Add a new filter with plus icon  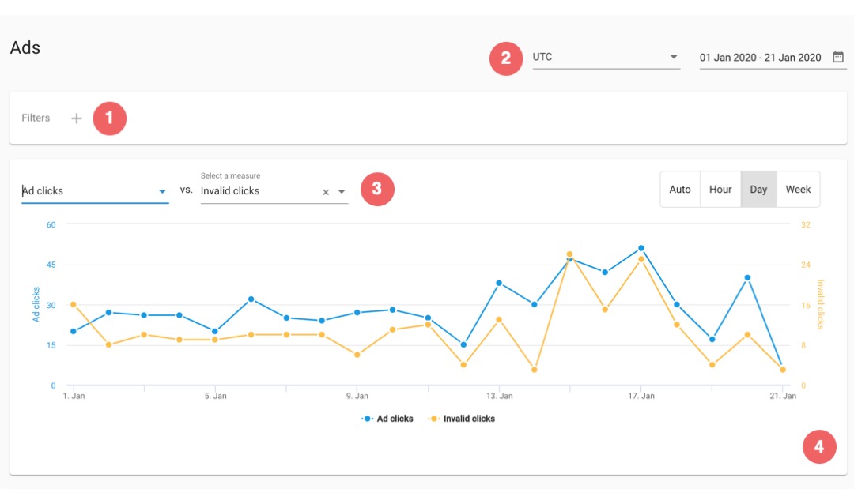pyautogui.click(x=76, y=118)
